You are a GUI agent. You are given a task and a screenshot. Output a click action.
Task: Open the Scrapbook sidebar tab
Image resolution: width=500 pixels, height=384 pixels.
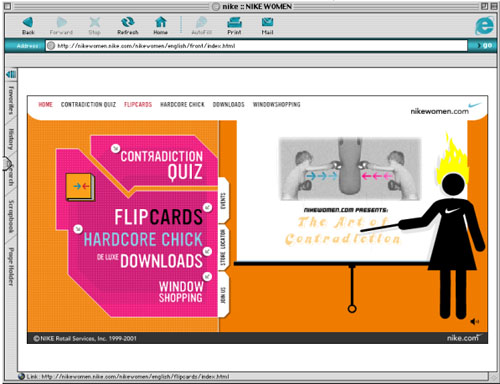pos(11,216)
